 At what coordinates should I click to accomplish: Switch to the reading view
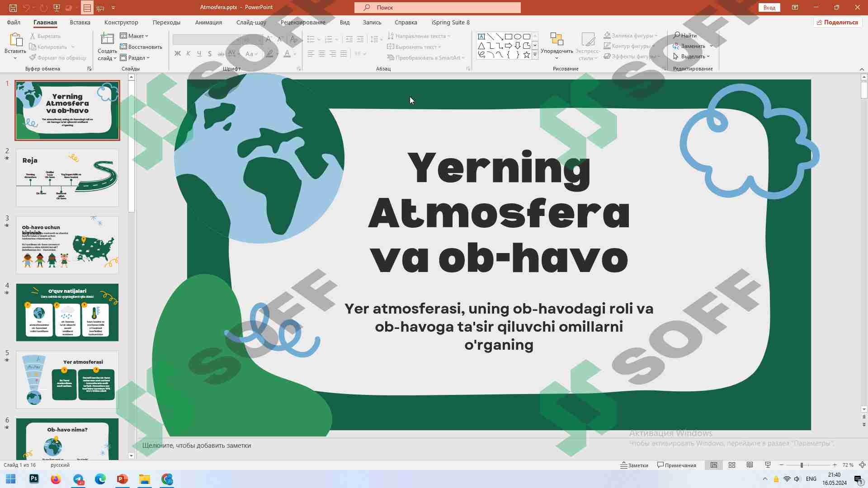pyautogui.click(x=750, y=465)
